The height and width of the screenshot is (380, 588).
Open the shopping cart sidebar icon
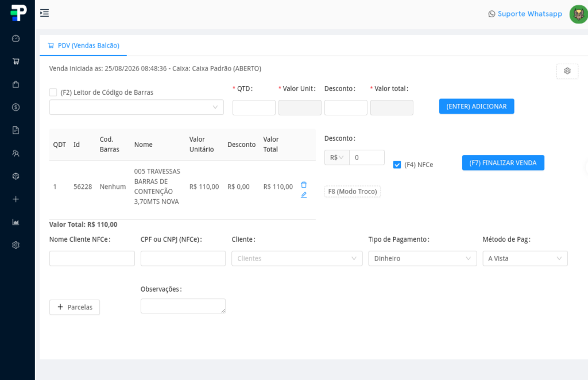[x=16, y=61]
